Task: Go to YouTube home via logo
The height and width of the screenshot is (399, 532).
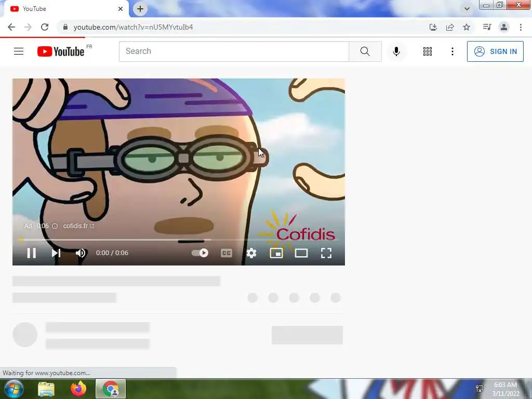Action: [61, 51]
